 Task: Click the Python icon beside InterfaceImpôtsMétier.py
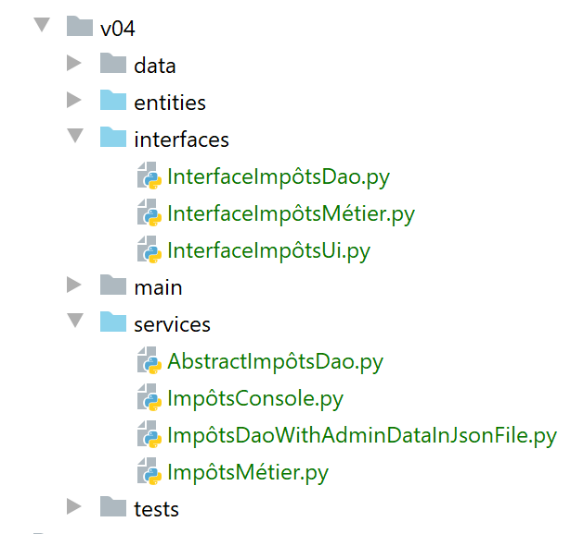pyautogui.click(x=149, y=212)
